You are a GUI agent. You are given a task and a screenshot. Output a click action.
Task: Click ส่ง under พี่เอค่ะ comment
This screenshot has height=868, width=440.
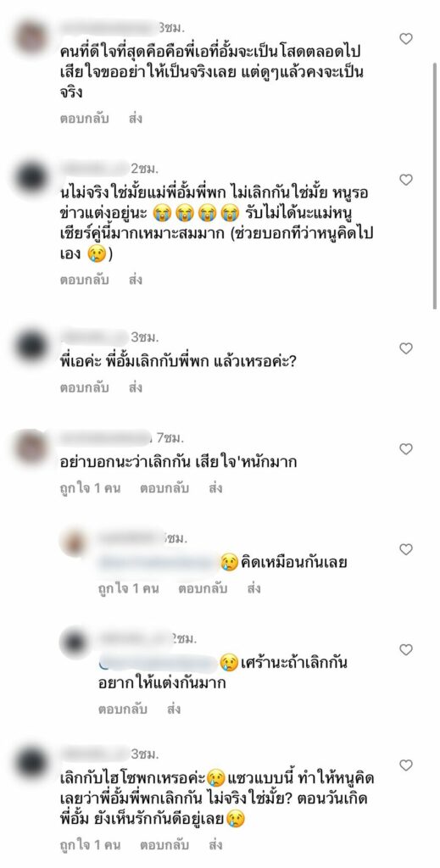coord(136,387)
